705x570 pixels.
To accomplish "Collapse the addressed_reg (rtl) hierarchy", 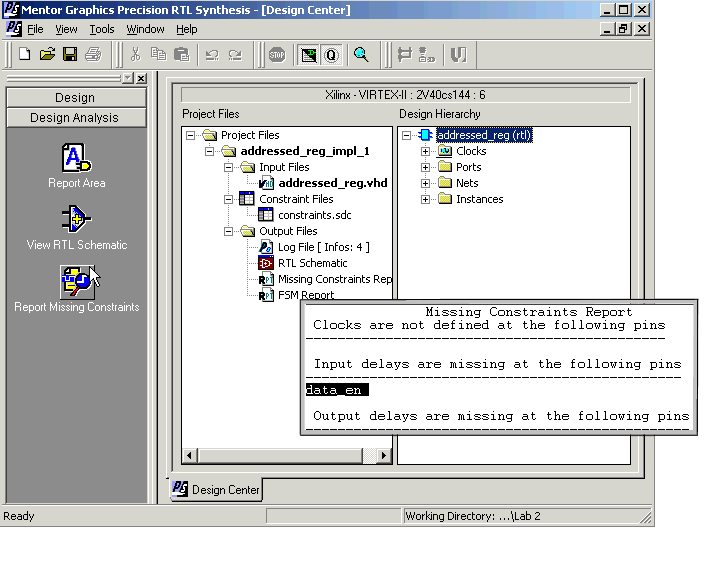I will click(406, 135).
